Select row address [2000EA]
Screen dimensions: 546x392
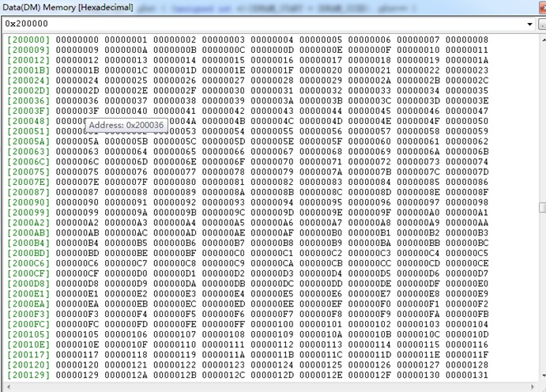point(28,304)
